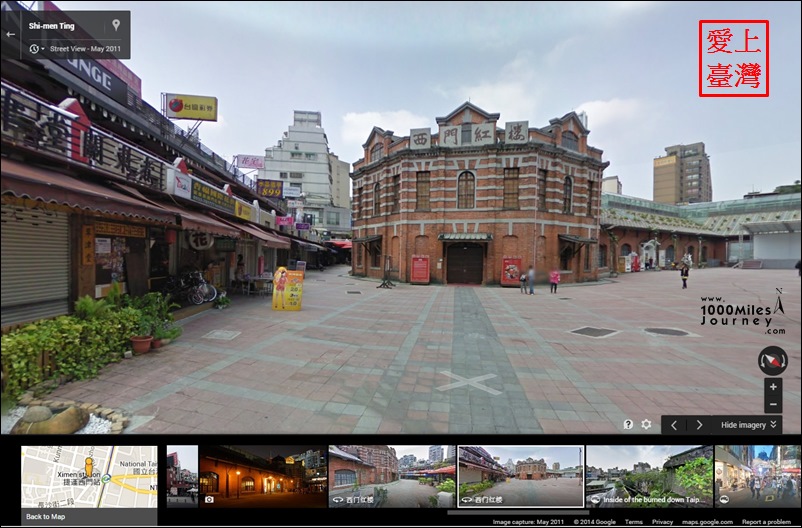The height and width of the screenshot is (528, 802).
Task: Click the Report a problem link
Action: point(766,522)
